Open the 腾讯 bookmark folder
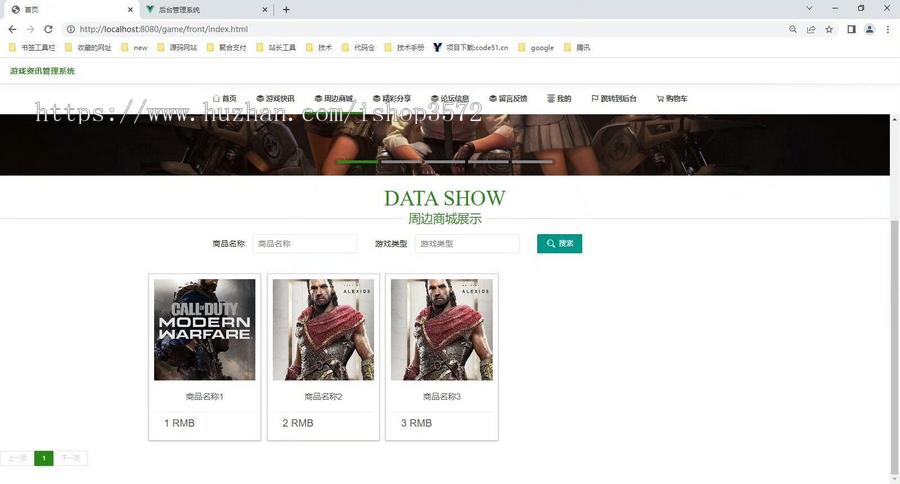900x484 pixels. 577,48
